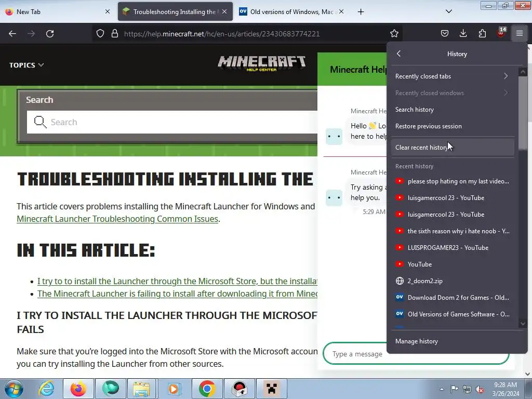Image resolution: width=532 pixels, height=399 pixels.
Task: Open Windows Media Player taskbar icon
Action: point(175,389)
